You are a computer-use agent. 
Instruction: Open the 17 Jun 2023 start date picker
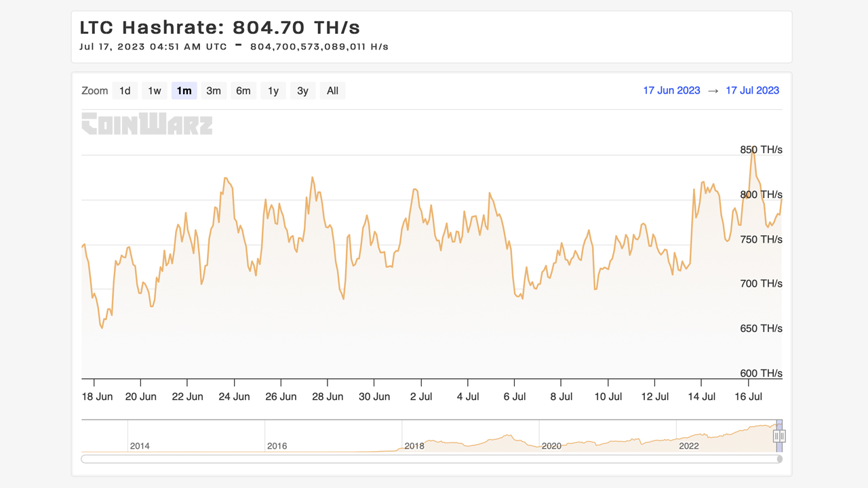671,90
